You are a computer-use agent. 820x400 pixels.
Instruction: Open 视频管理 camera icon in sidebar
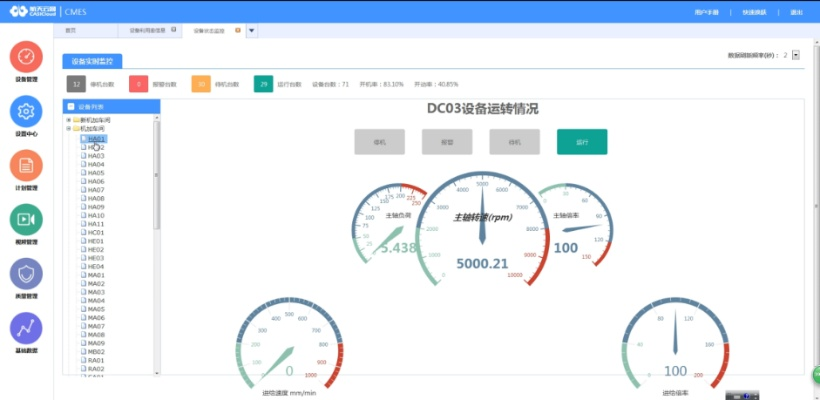click(x=26, y=220)
